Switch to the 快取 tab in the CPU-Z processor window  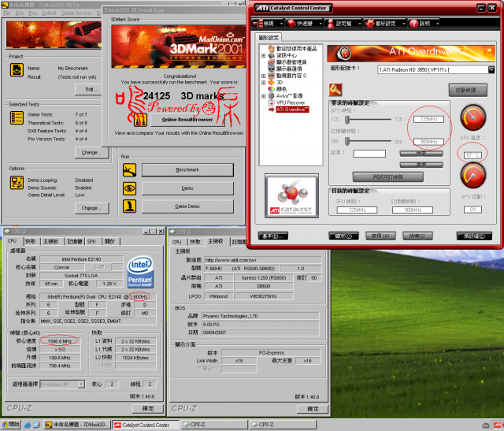coord(31,241)
